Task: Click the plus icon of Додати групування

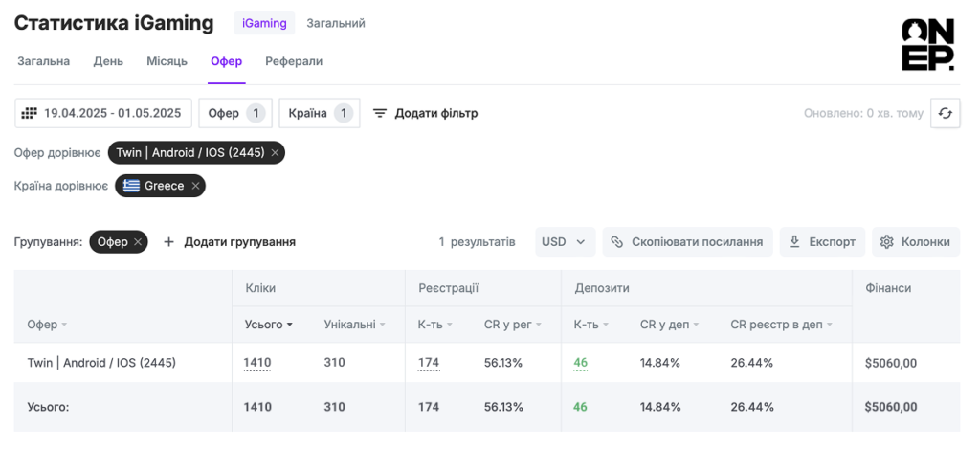Action: coord(168,242)
